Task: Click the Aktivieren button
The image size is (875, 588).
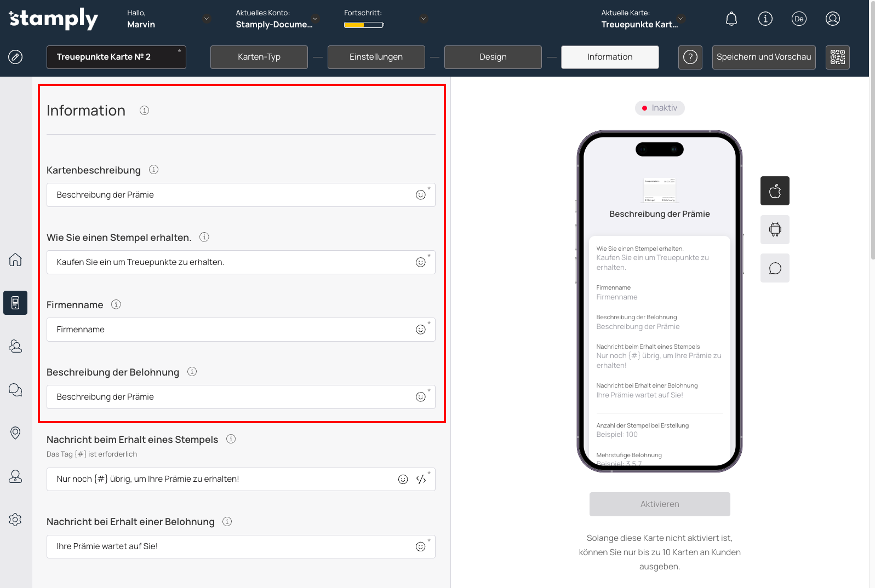Action: pos(659,504)
